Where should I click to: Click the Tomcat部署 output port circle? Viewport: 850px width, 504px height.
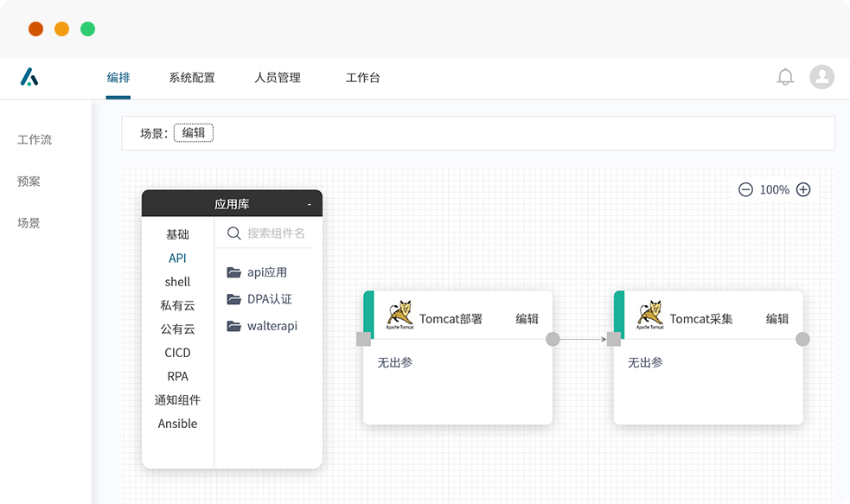(x=553, y=339)
